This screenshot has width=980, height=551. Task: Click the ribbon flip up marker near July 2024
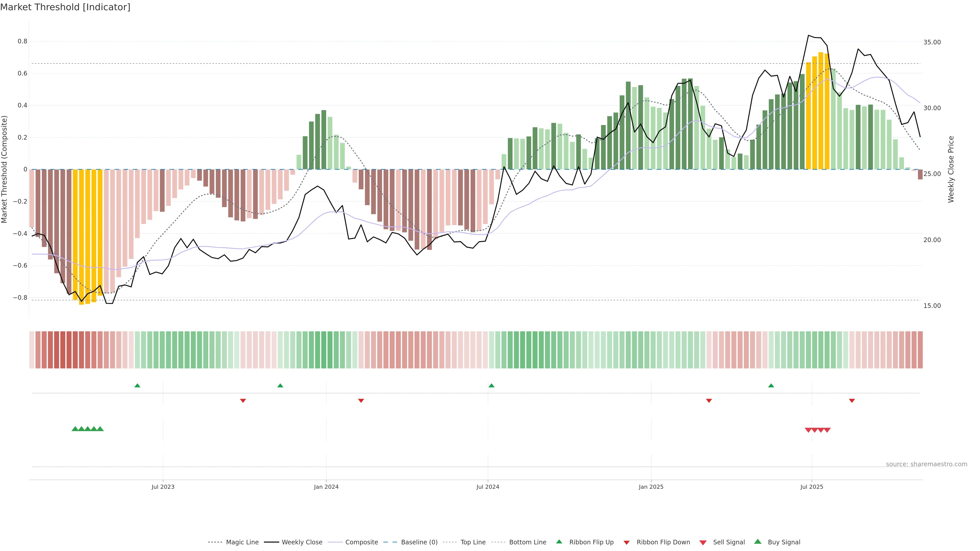(x=492, y=386)
